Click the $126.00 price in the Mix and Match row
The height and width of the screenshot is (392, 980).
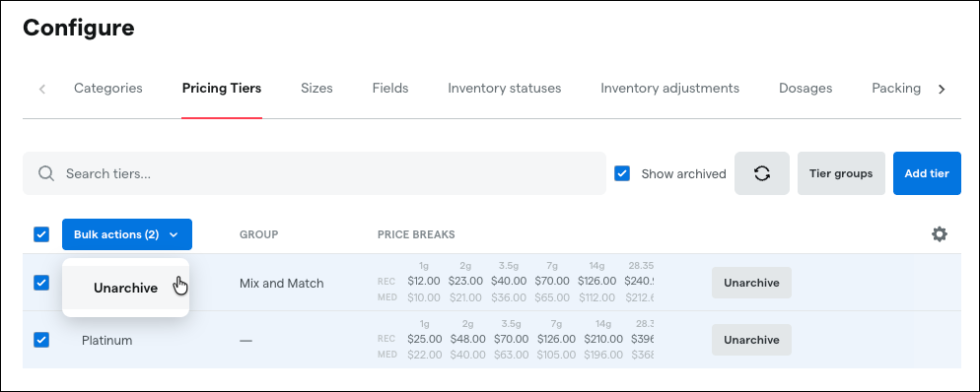coord(596,282)
